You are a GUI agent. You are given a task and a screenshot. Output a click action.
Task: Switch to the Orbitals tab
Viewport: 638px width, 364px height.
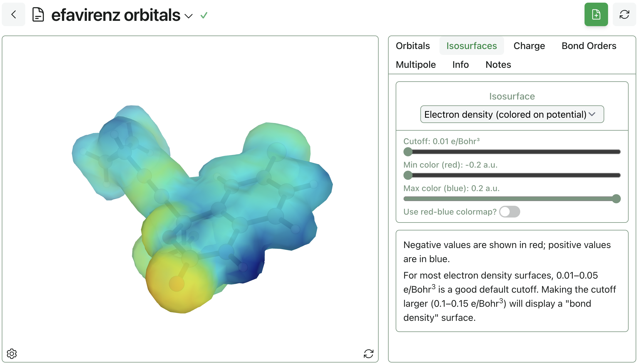(412, 45)
